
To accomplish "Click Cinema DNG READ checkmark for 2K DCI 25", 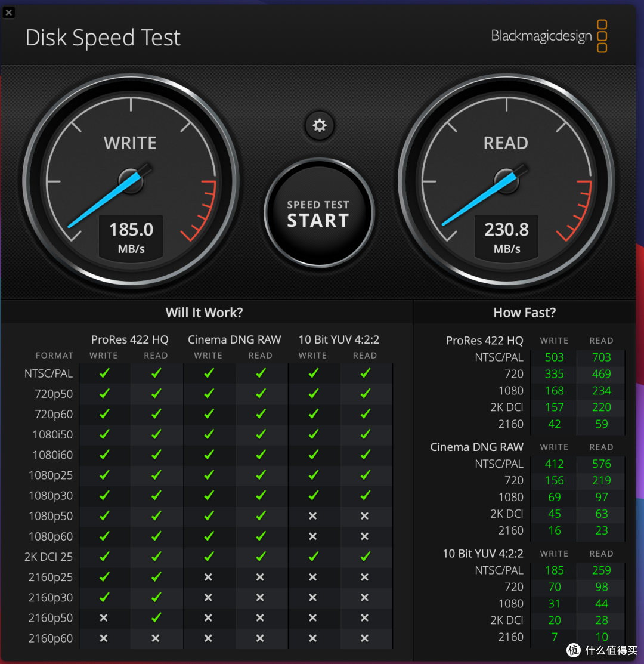I will point(261,556).
